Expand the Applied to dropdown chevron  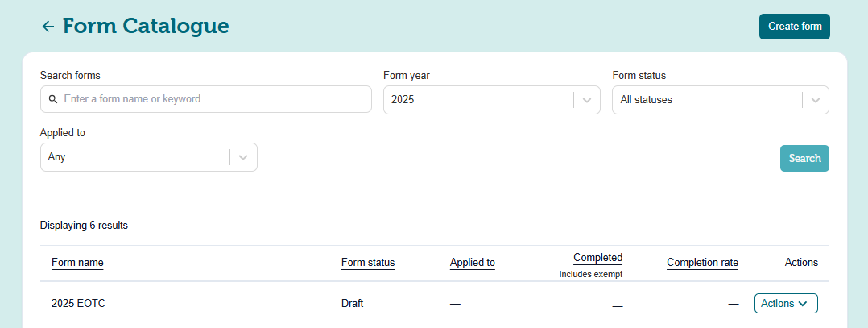[x=243, y=157]
